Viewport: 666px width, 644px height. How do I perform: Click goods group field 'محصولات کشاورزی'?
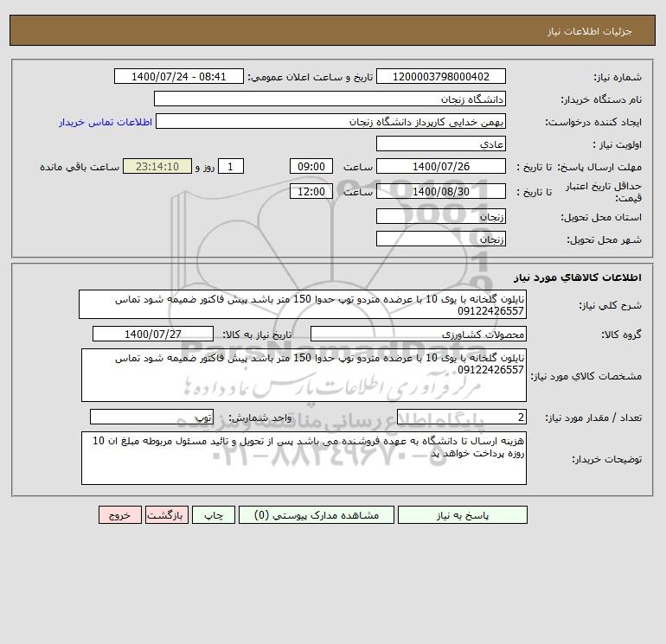point(419,334)
